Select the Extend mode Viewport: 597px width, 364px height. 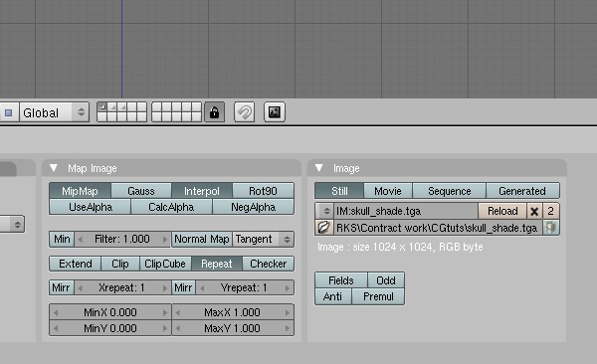[76, 264]
